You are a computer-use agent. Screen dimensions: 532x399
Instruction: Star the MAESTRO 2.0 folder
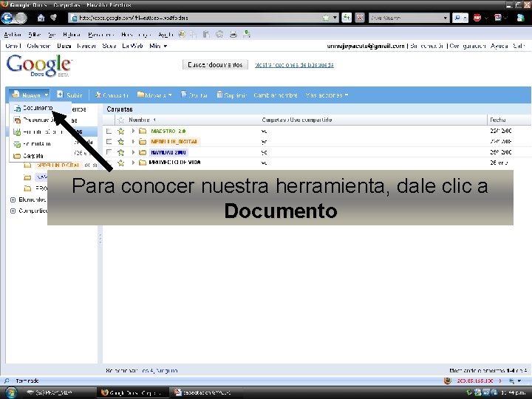point(120,131)
